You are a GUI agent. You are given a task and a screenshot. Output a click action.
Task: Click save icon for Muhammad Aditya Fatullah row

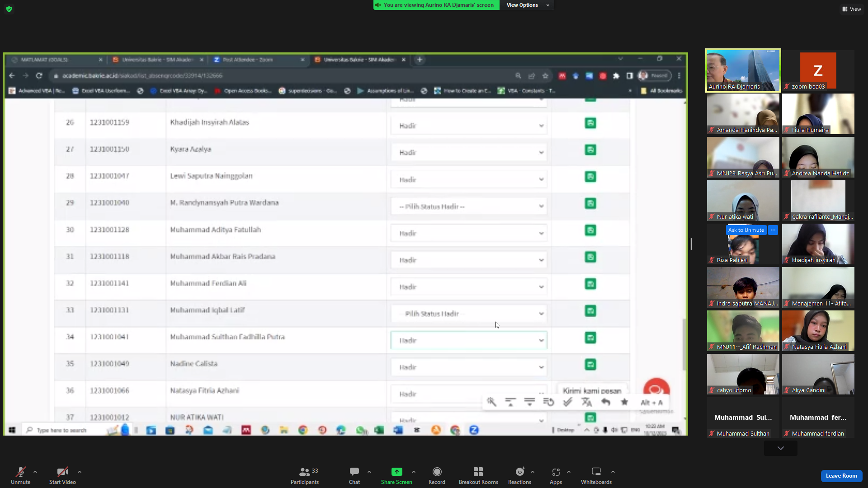(x=590, y=230)
